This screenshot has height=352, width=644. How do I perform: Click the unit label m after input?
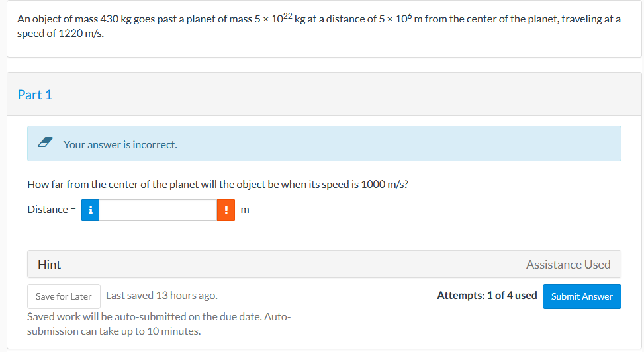pyautogui.click(x=245, y=210)
